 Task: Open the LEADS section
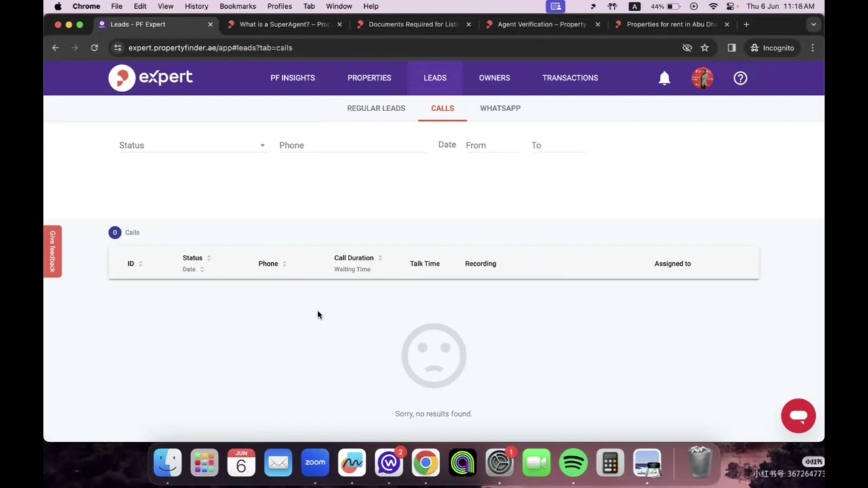tap(435, 78)
